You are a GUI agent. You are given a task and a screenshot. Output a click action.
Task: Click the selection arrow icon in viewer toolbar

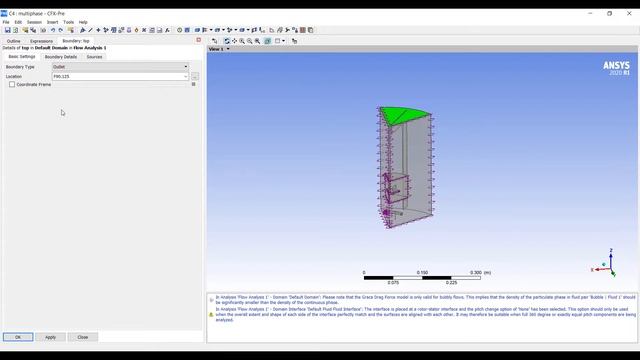tap(215, 41)
